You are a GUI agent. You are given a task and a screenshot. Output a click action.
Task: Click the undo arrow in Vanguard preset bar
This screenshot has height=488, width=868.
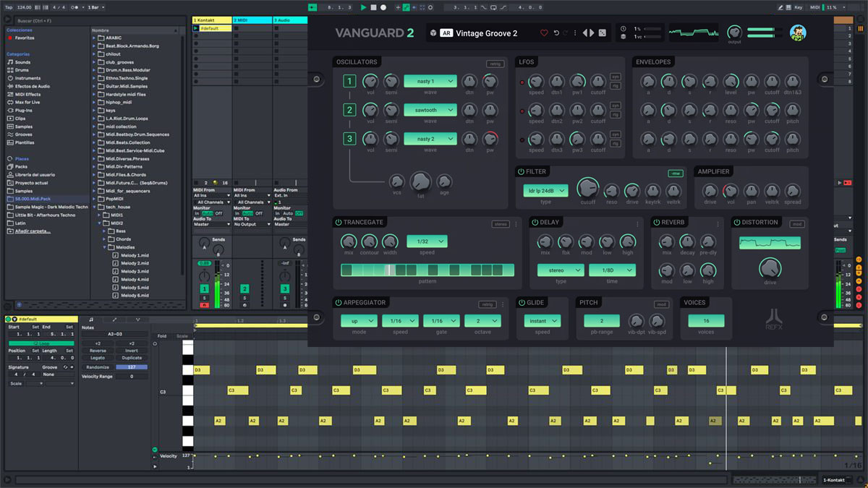point(556,33)
